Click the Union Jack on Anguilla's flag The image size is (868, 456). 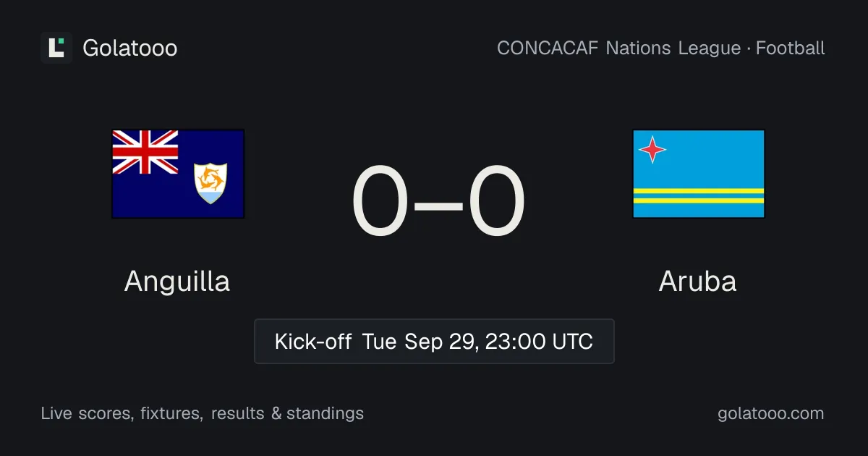145,152
